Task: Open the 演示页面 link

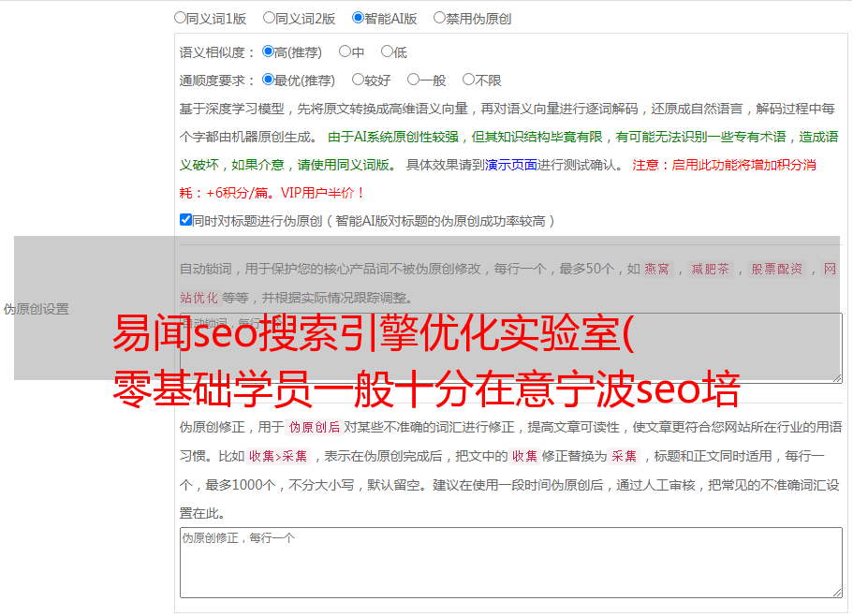Action: [x=511, y=165]
